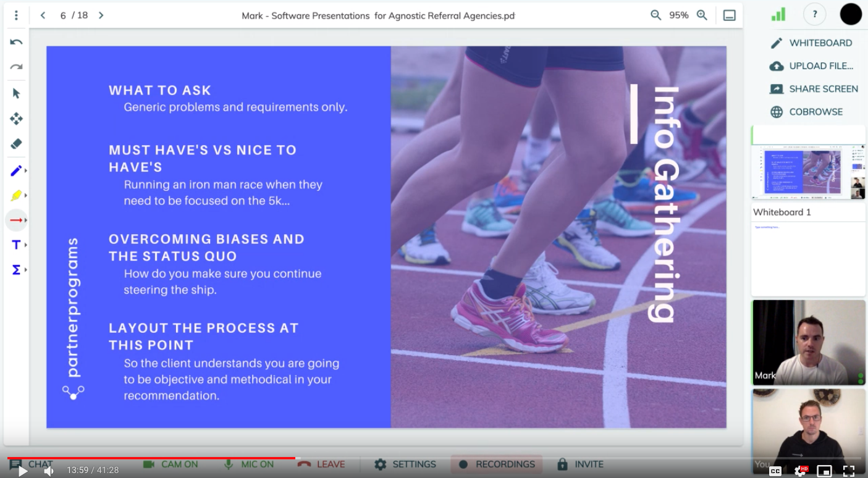Expand the pen tool options arrow

coord(25,170)
